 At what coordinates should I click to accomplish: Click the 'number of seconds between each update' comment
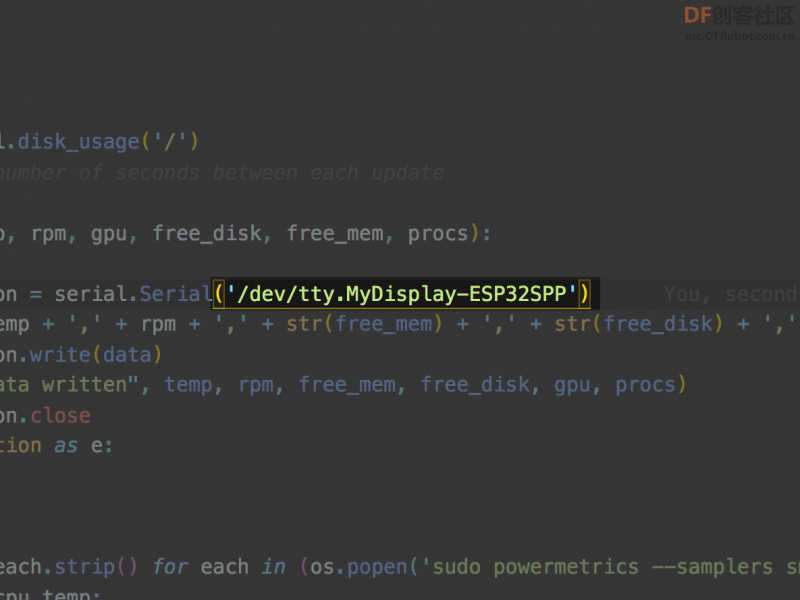coord(221,172)
